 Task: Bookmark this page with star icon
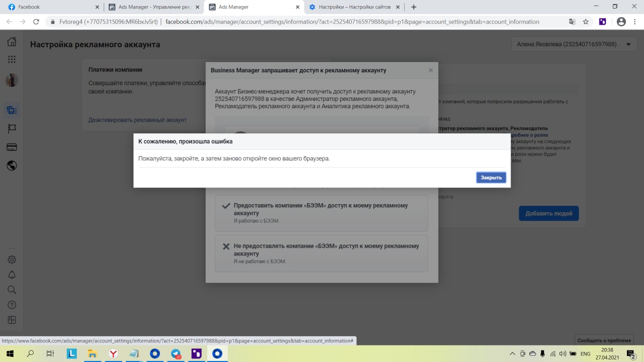point(586,22)
